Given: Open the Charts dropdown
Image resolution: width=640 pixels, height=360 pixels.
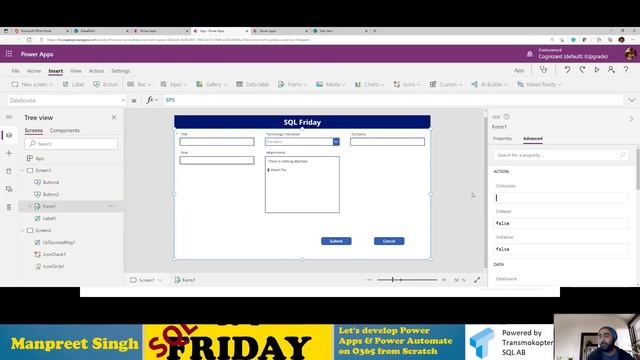Looking at the screenshot, I should pos(369,84).
